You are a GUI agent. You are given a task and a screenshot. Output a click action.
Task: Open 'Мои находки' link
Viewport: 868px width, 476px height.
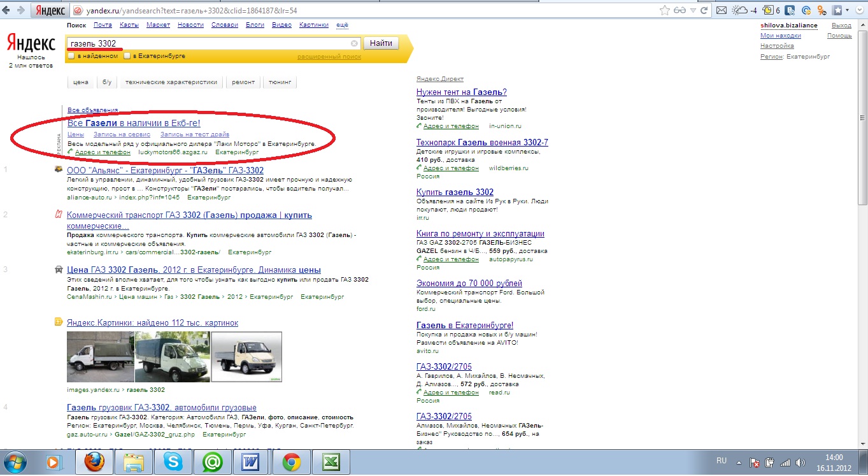point(781,36)
